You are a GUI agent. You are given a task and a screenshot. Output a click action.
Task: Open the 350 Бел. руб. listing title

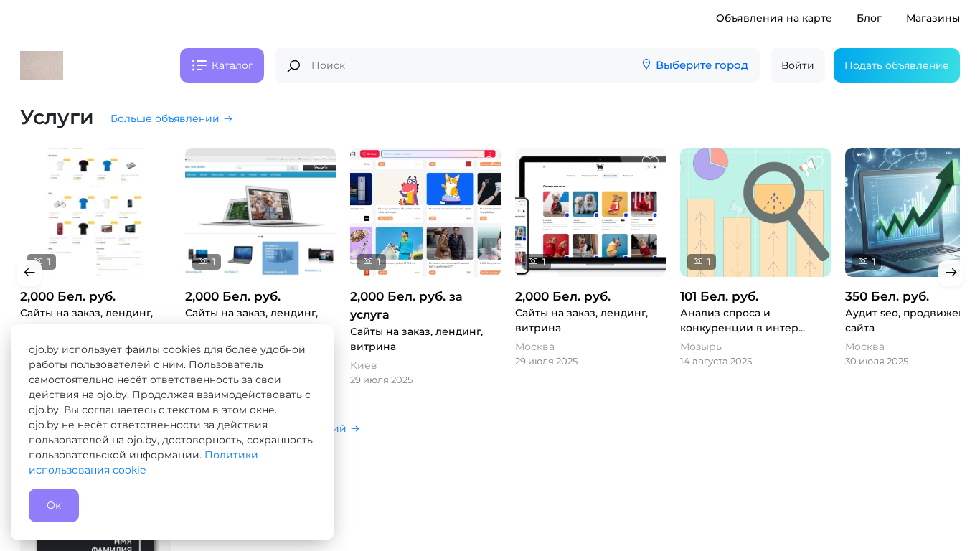pyautogui.click(x=887, y=296)
